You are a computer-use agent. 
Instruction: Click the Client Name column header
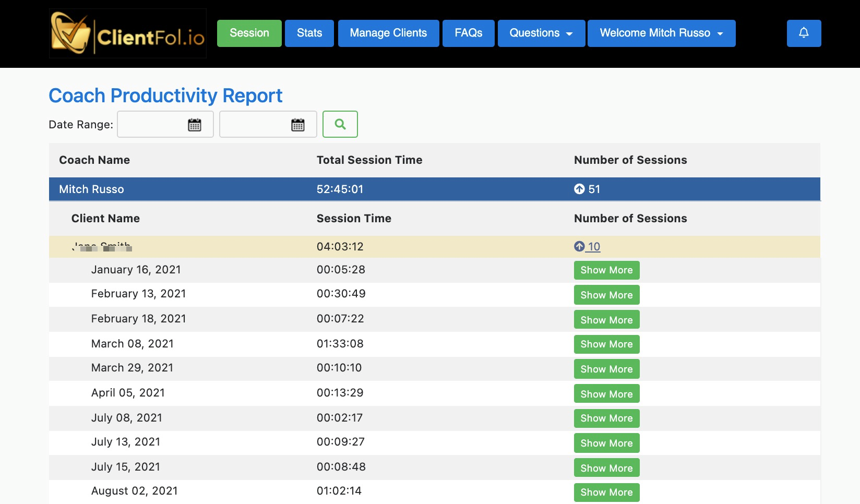click(x=105, y=219)
